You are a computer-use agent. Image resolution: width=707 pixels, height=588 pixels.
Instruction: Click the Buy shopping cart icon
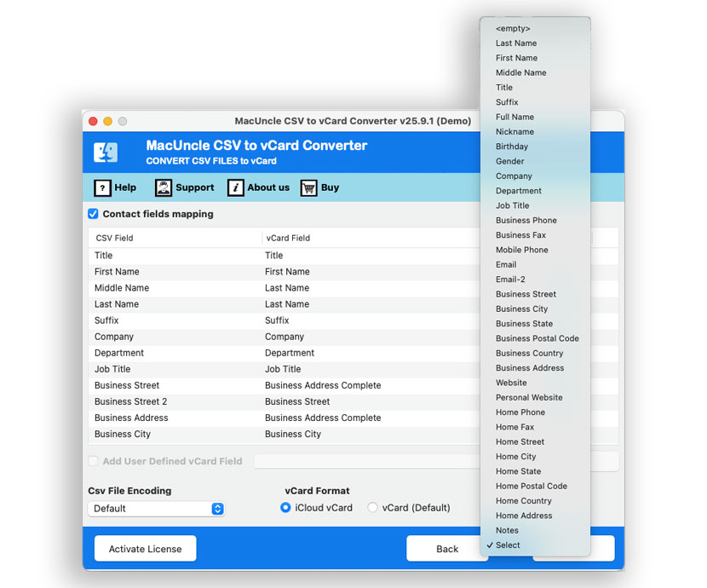309,187
